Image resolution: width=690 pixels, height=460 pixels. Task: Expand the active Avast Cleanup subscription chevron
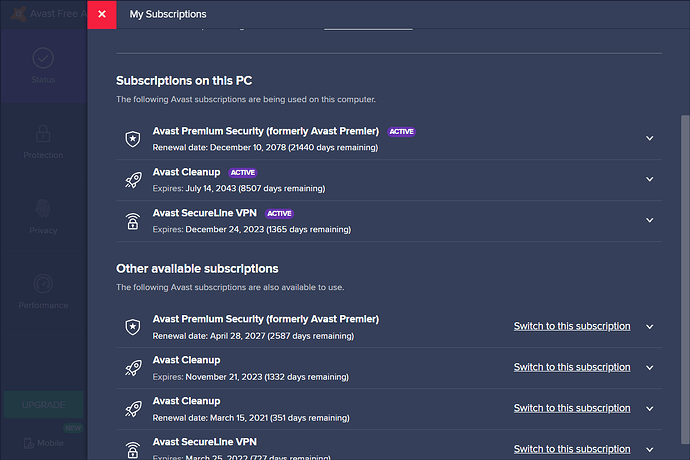coord(649,180)
